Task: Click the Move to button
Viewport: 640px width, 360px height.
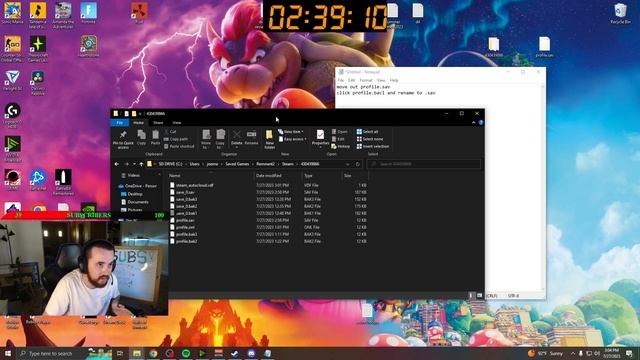Action: [207, 139]
